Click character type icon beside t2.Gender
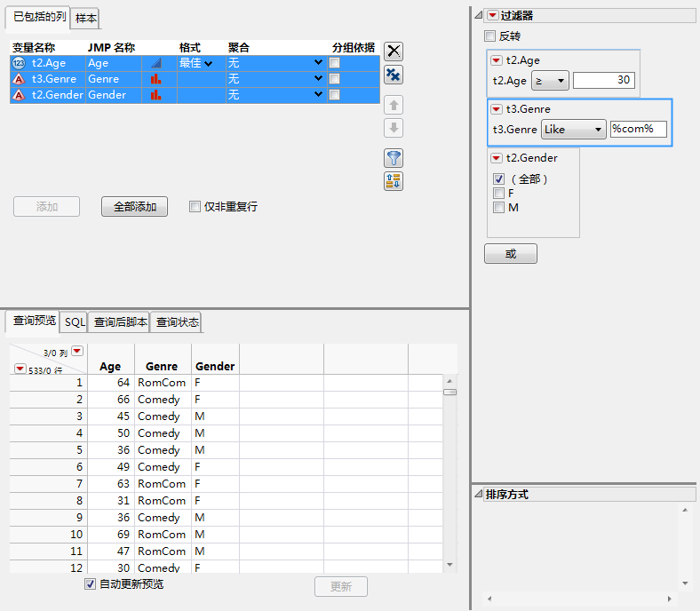Viewport: 700px width, 611px height. pos(19,95)
